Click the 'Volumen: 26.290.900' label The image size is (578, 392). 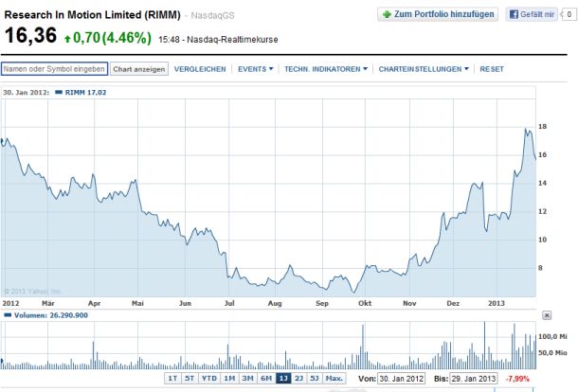click(x=51, y=315)
